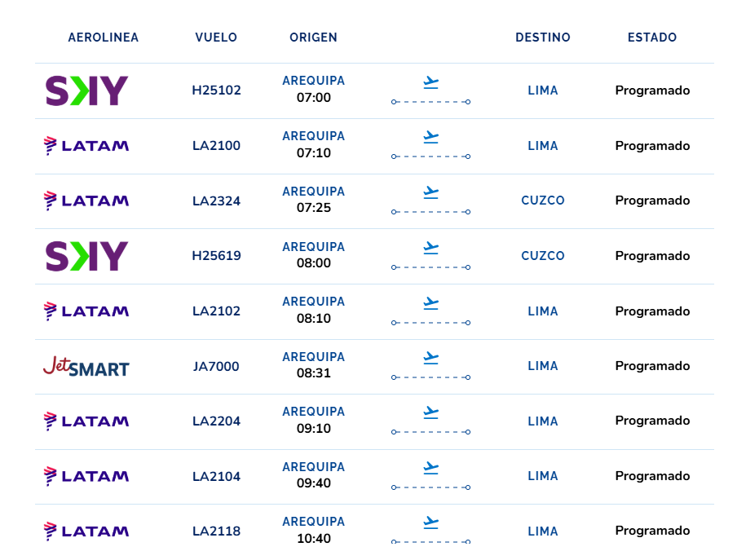Screen dimensions: 746x560
Task: Click the LATAM logo for flight LA2100
Action: coord(86,146)
